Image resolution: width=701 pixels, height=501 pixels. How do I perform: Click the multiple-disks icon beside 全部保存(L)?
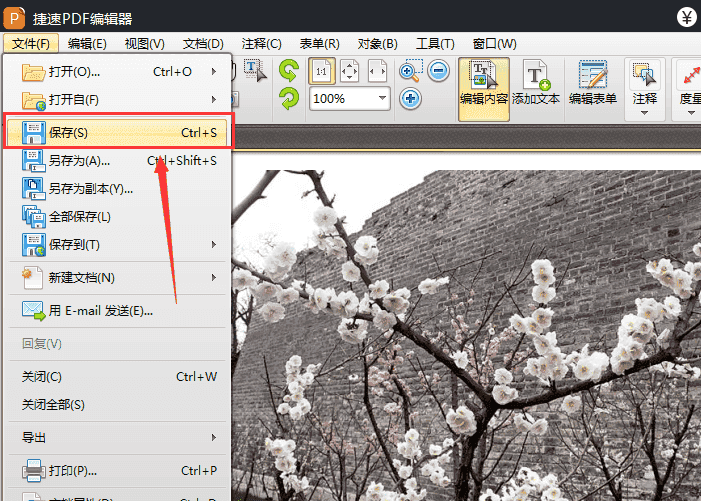coord(34,217)
